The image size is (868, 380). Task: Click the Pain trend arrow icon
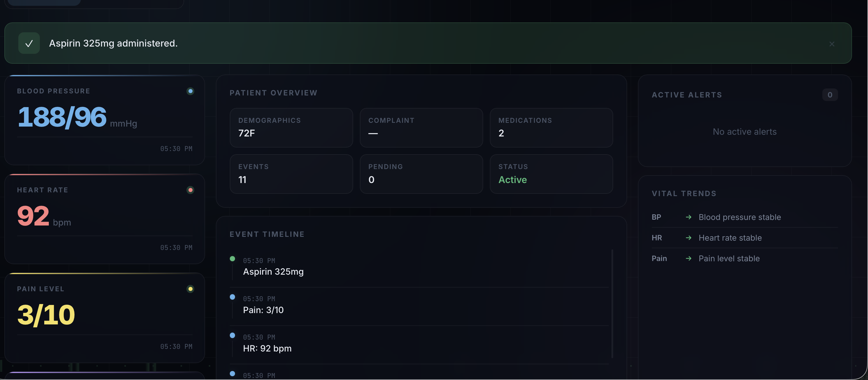click(x=689, y=258)
